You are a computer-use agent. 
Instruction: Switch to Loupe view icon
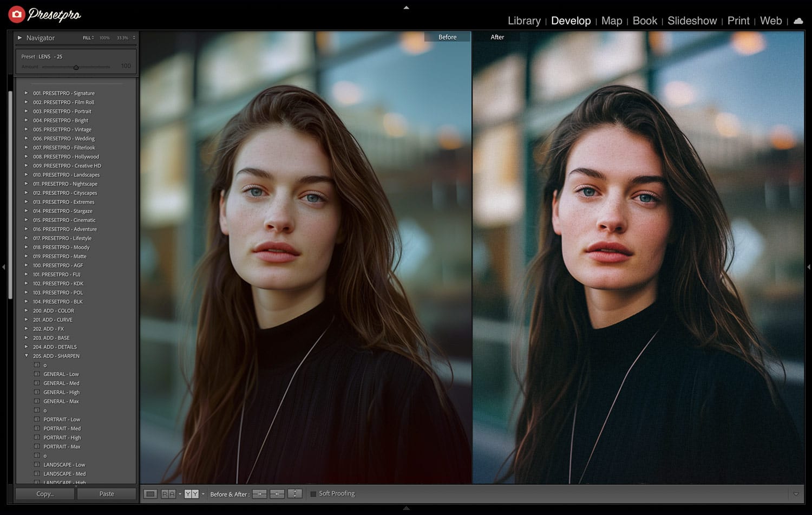click(150, 494)
